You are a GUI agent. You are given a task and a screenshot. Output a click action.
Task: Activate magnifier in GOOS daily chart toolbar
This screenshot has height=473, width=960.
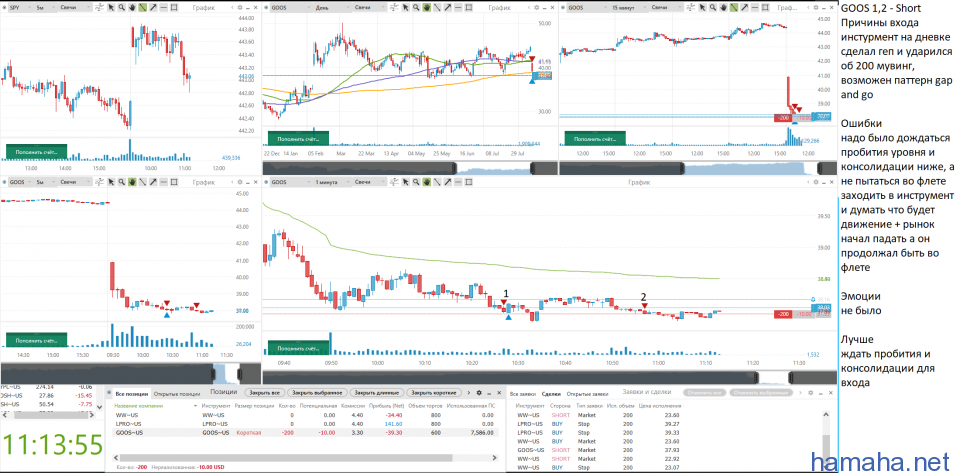click(x=416, y=7)
